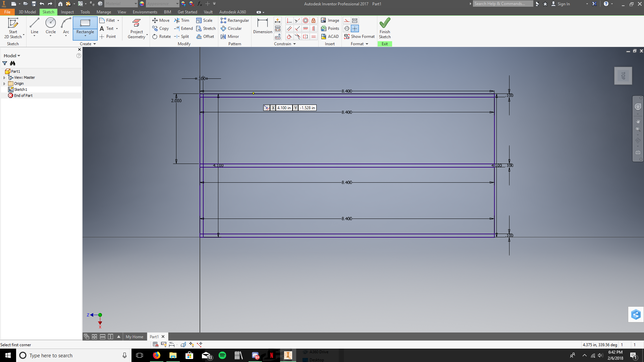Screen dimensions: 644x362
Task: Toggle the Show Format option
Action: 362,37
